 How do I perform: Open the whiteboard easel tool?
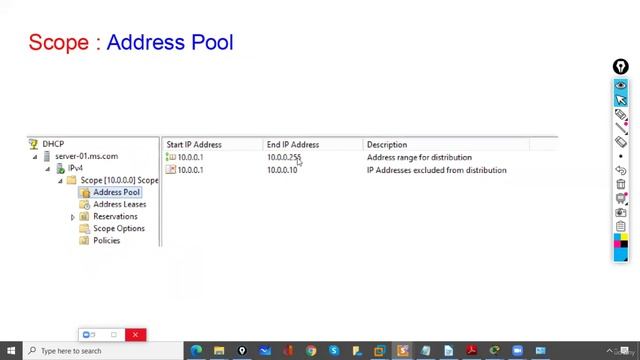(x=620, y=198)
